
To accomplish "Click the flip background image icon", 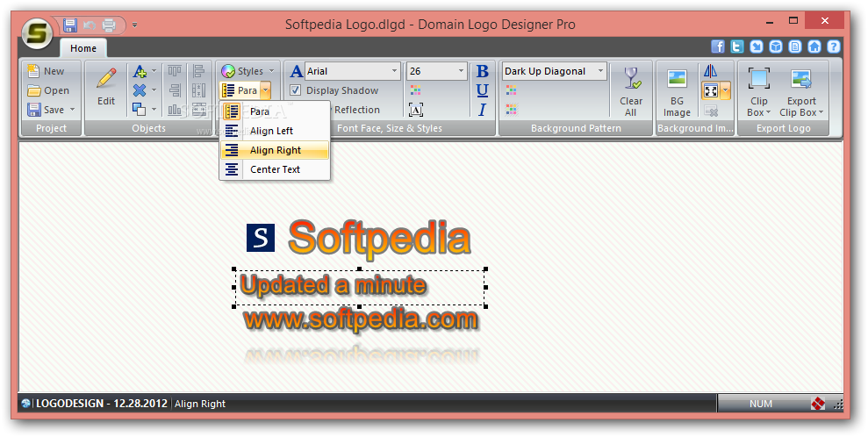I will (x=710, y=71).
